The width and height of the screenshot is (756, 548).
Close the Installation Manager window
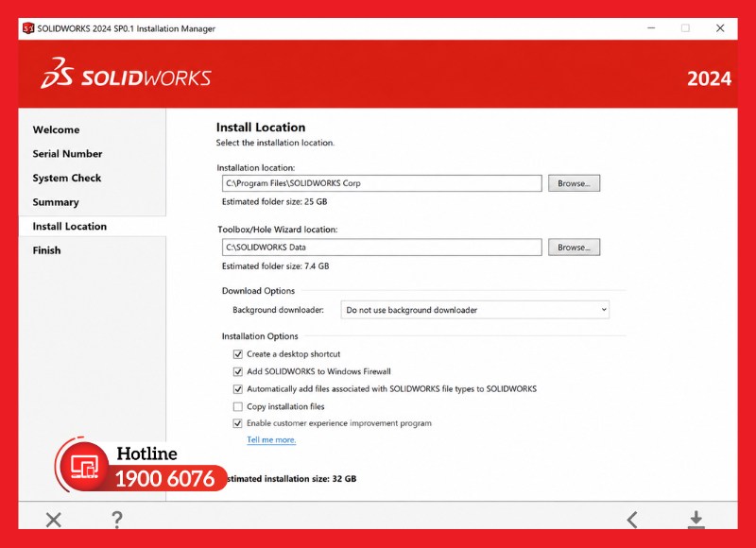(720, 28)
